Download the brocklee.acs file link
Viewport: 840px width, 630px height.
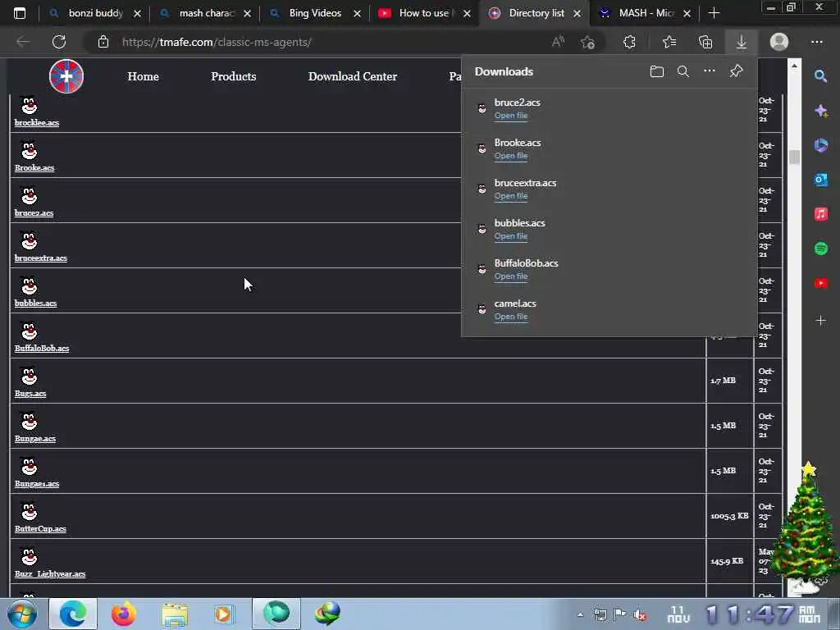click(37, 123)
